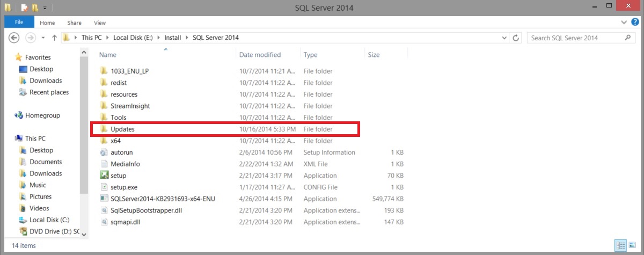The width and height of the screenshot is (644, 255).
Task: Sort files by Date modified column
Action: (x=260, y=55)
